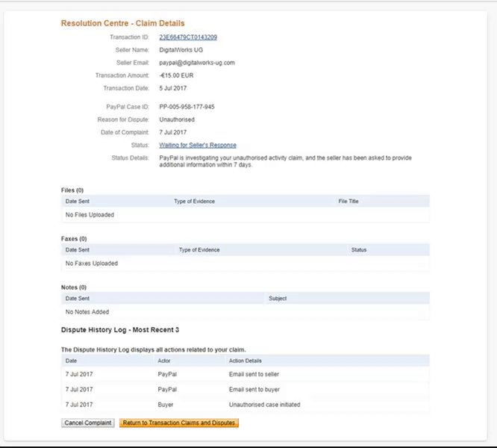Click the Date Sent header in Files table
The image size is (497, 448).
78,202
